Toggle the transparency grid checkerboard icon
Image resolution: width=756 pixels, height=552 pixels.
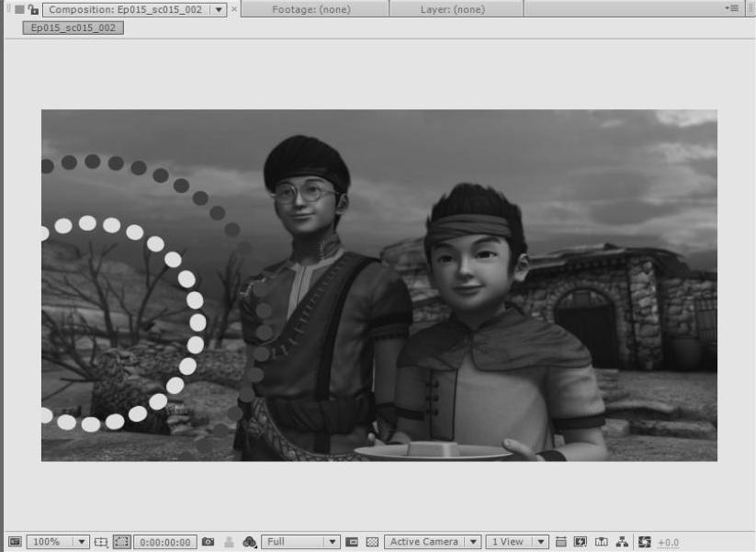tap(372, 542)
